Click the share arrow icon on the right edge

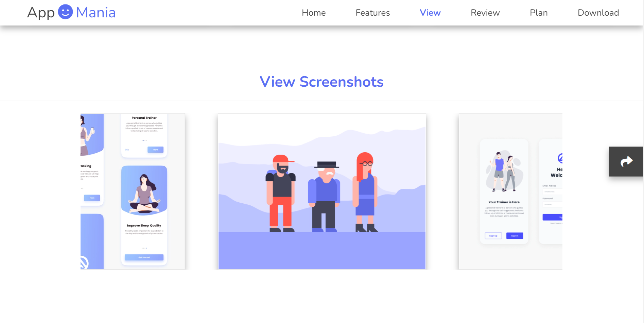pos(626,161)
